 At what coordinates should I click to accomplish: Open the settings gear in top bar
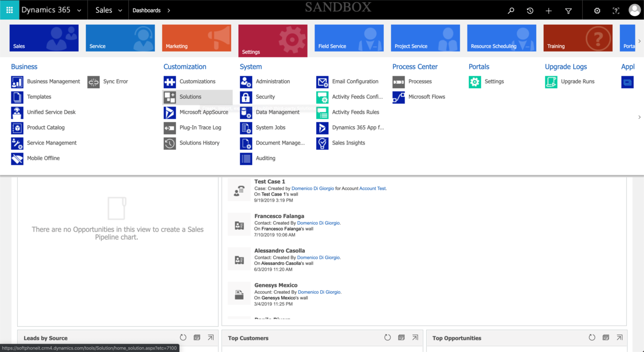597,11
